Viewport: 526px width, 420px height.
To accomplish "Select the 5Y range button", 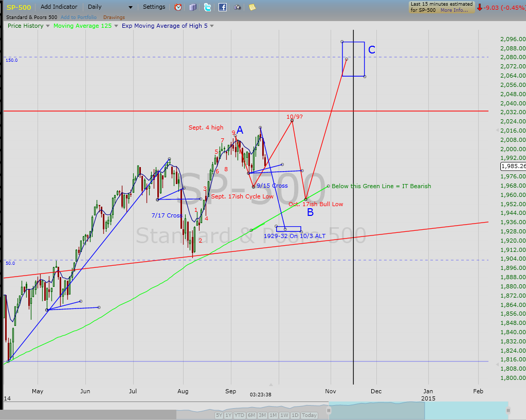I will point(219,415).
